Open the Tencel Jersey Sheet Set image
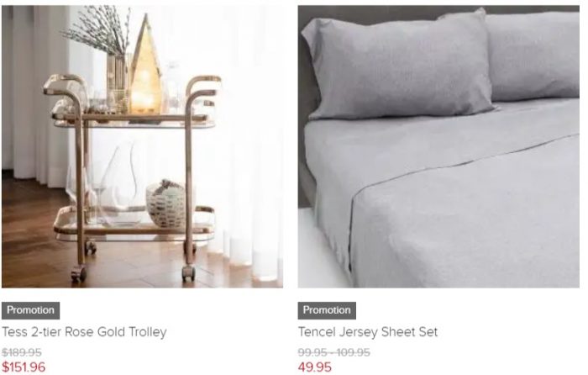588x375 pixels. click(438, 146)
